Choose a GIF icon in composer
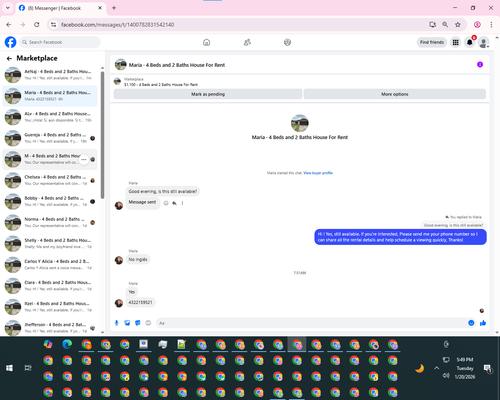The image size is (500, 400). 148,323
